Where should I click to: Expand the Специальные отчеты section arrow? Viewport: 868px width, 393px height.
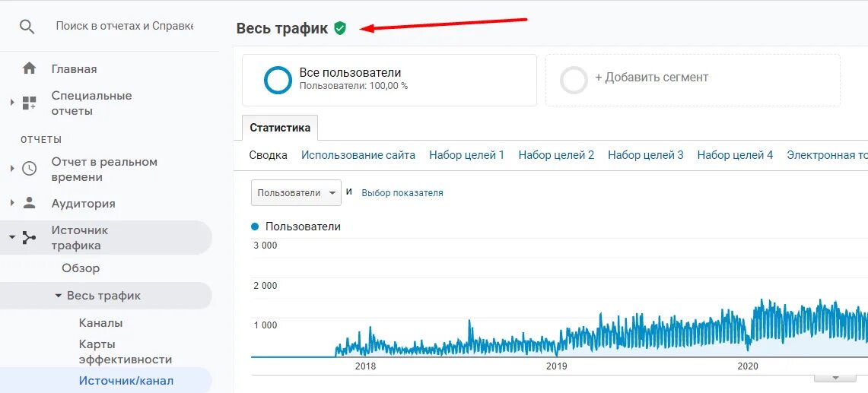12,103
